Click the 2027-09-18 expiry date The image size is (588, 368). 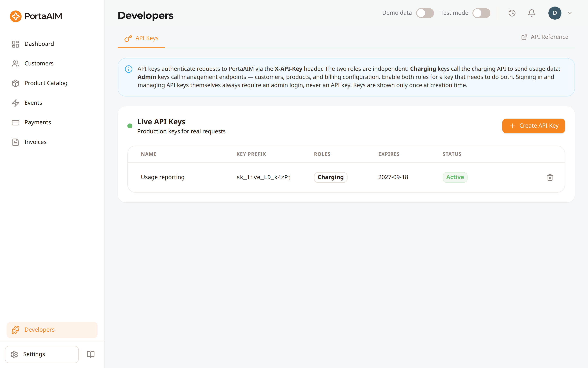pyautogui.click(x=393, y=177)
